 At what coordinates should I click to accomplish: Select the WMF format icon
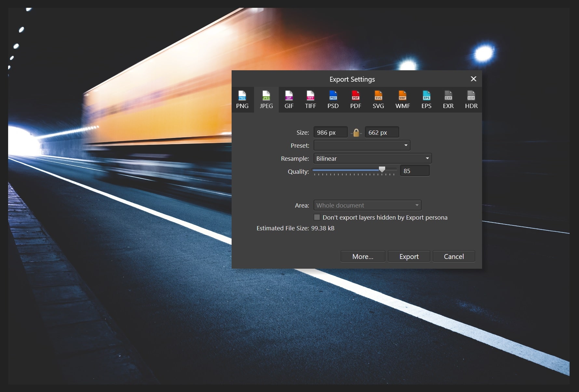[402, 100]
